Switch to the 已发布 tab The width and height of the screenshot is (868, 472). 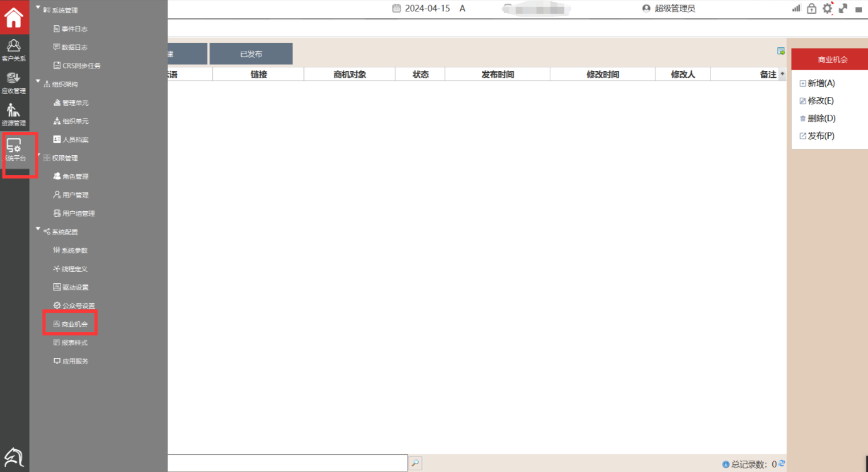point(251,54)
